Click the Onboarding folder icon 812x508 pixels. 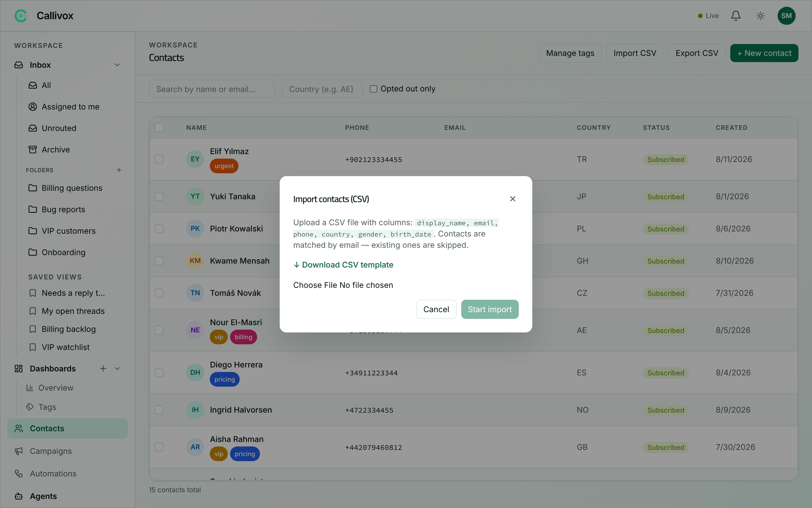coord(32,252)
